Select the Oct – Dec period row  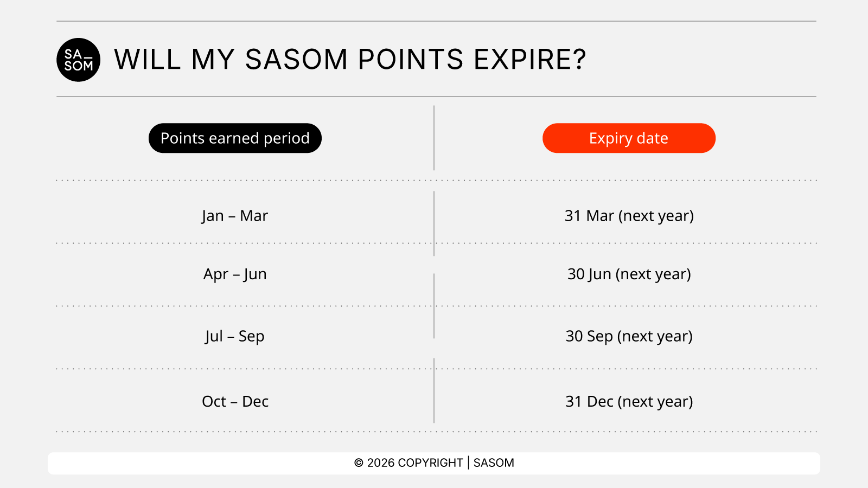tap(235, 401)
